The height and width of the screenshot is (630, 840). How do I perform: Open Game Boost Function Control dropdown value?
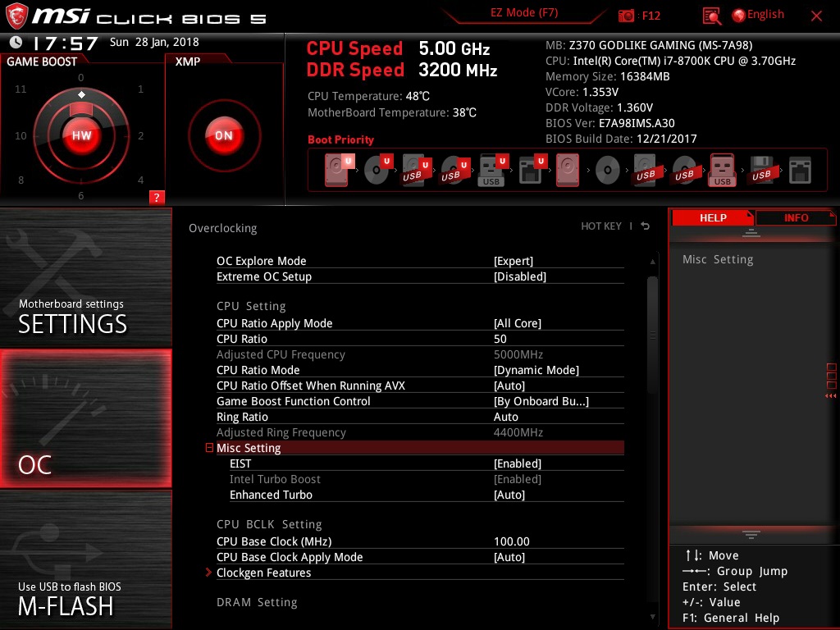pos(541,400)
